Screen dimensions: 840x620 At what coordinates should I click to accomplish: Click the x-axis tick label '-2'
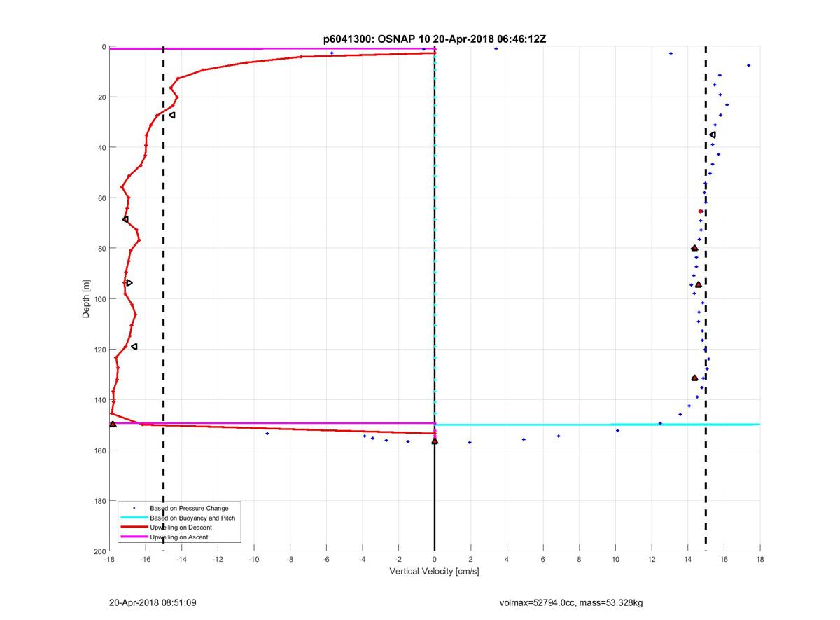coord(398,560)
